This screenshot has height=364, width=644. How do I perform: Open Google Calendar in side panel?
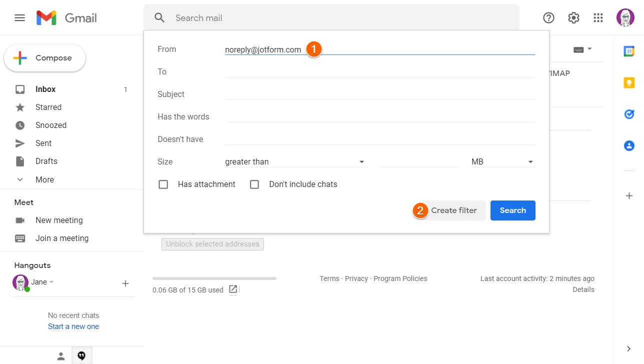coord(629,51)
